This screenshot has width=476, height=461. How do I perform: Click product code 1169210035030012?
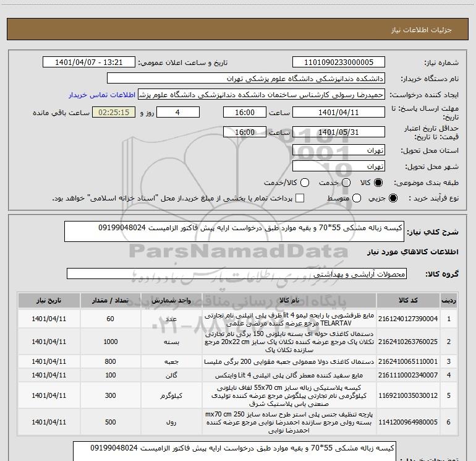tap(408, 395)
